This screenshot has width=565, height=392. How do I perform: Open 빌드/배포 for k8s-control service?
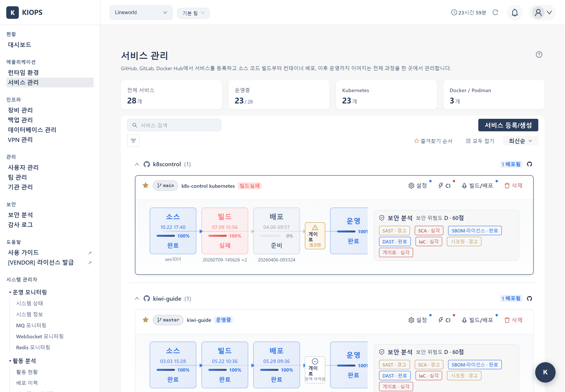pyautogui.click(x=477, y=186)
